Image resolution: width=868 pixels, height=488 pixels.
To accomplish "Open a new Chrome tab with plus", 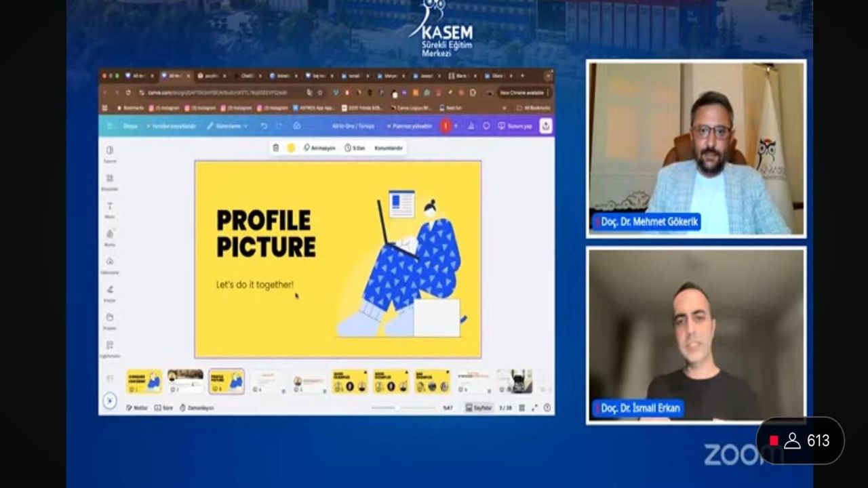I will pos(522,76).
